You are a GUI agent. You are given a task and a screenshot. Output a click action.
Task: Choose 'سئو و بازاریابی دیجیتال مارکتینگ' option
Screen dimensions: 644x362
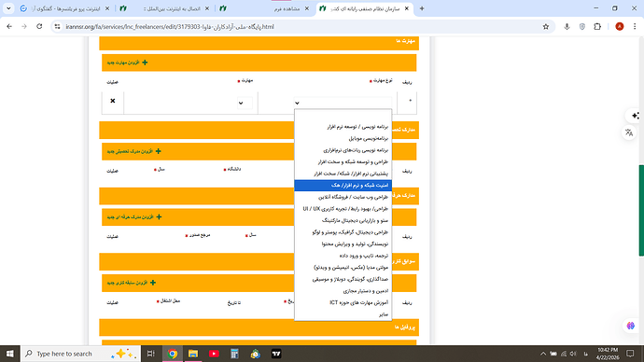click(343, 220)
